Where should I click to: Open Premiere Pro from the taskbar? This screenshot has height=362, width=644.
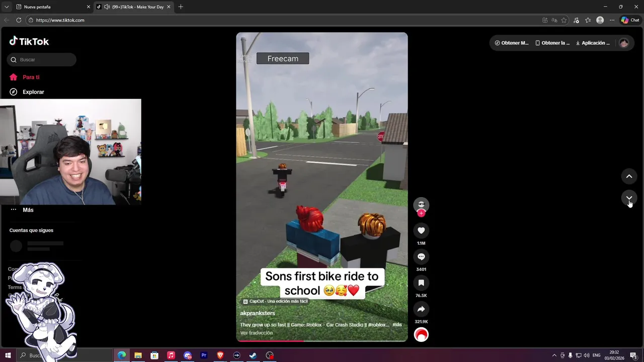(x=204, y=355)
